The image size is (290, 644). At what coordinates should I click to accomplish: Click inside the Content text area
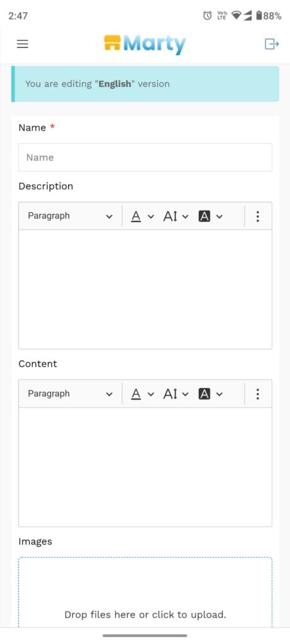tap(145, 467)
